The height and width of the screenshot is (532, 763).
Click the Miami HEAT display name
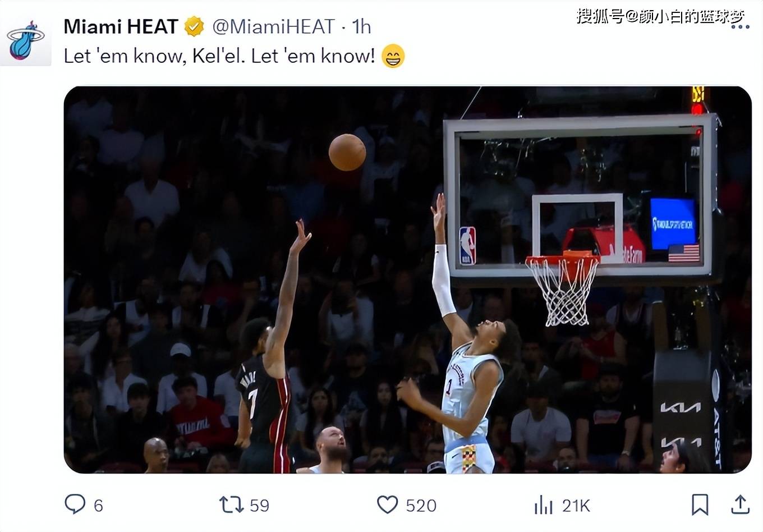(121, 26)
